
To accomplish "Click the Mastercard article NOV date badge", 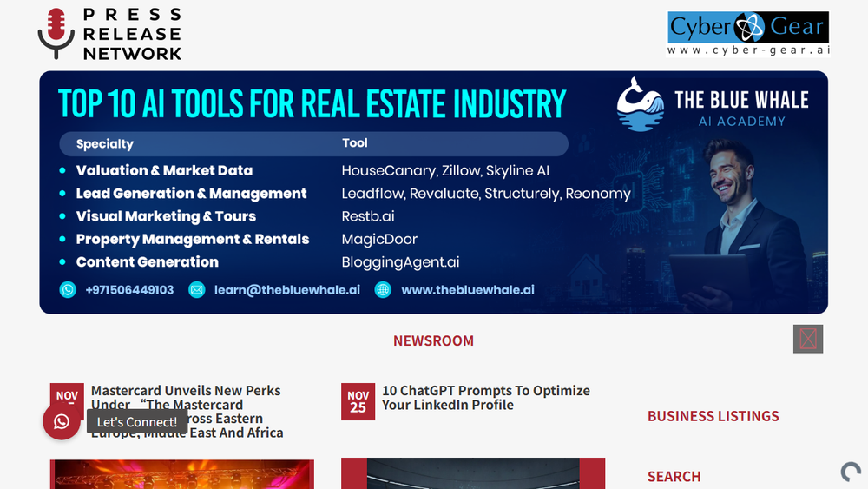I will click(67, 394).
